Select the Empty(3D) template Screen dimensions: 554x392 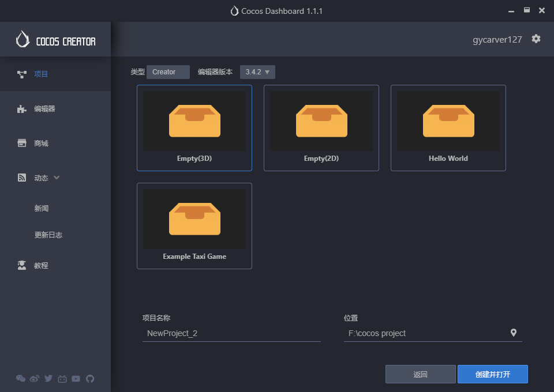pos(194,128)
